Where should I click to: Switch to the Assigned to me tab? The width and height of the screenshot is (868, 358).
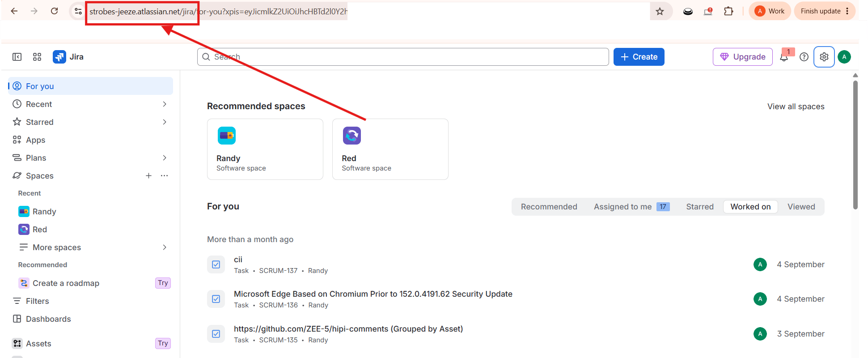(631, 207)
